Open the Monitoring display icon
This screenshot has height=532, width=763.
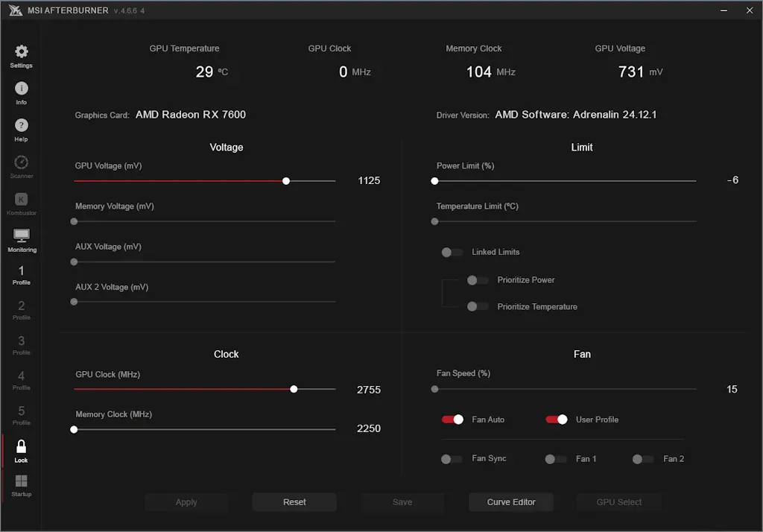22,235
